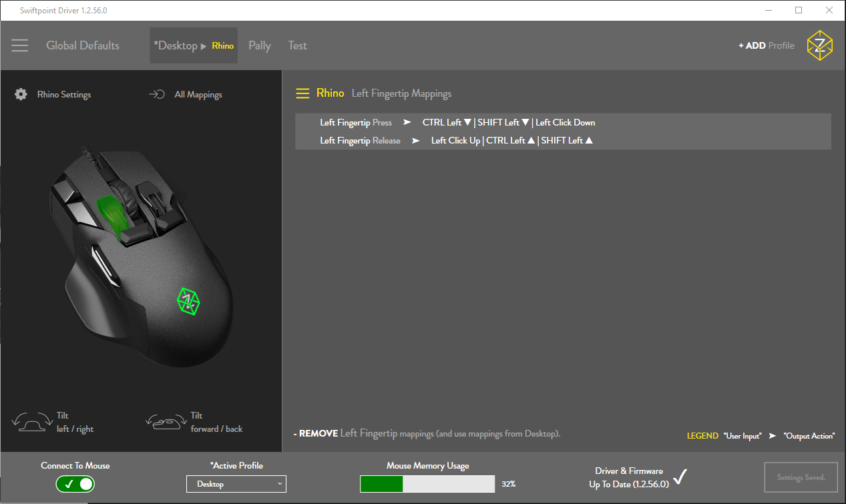Select the highlighted green fingertip button on mouse
846x504 pixels.
coord(112,216)
